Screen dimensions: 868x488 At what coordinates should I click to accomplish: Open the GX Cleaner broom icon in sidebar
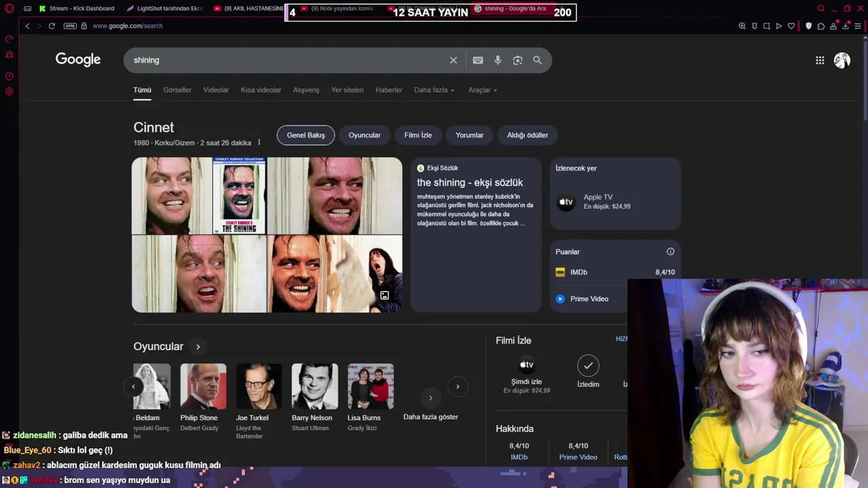(x=9, y=54)
